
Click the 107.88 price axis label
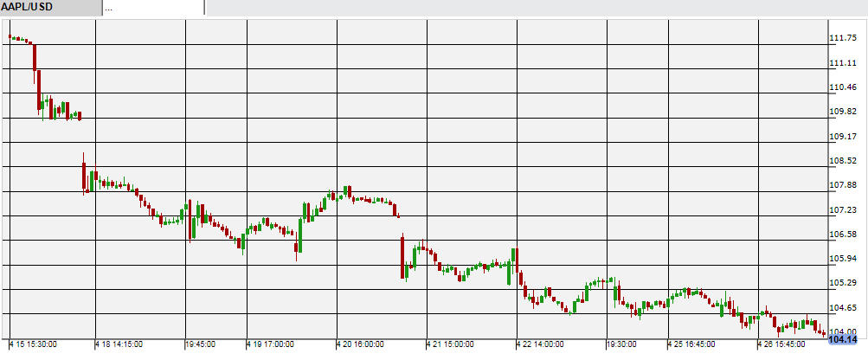click(x=843, y=185)
